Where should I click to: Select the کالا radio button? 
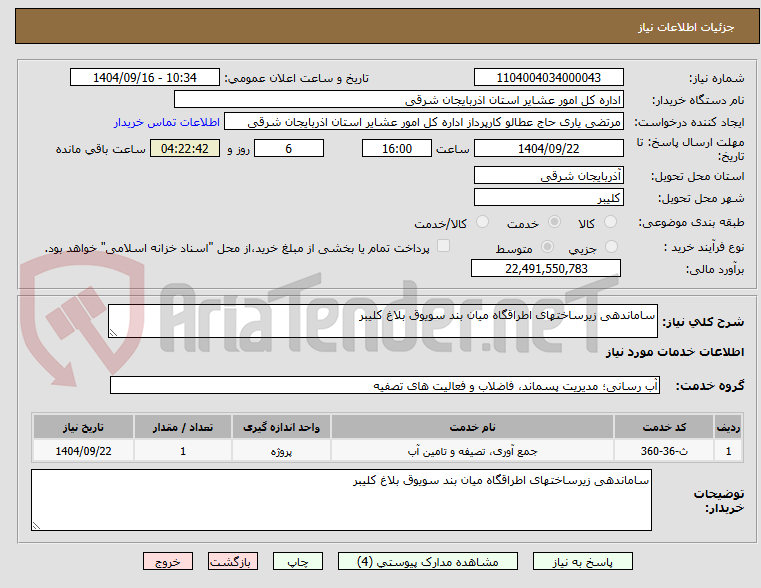pyautogui.click(x=610, y=222)
